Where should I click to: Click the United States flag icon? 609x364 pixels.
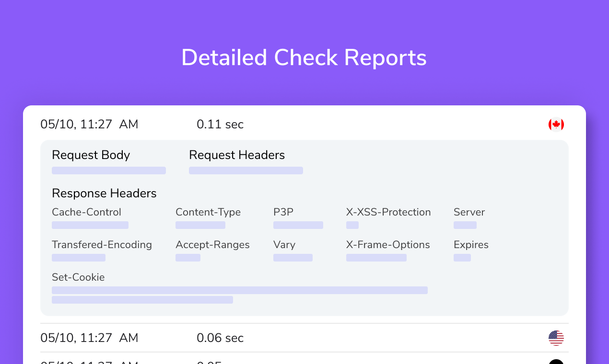point(556,338)
